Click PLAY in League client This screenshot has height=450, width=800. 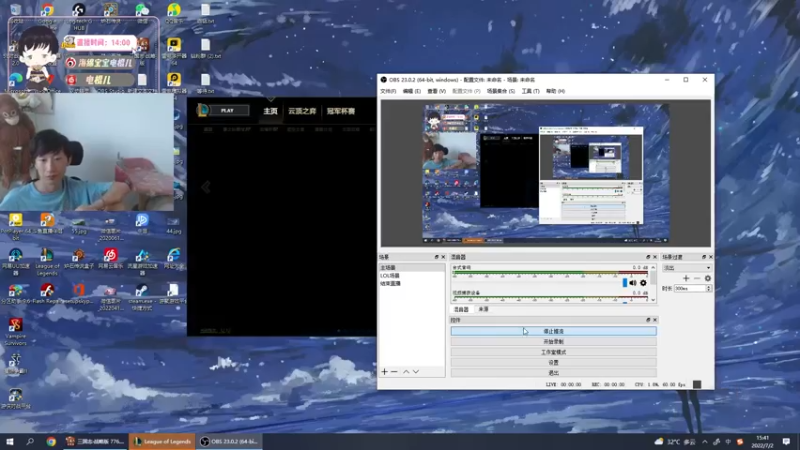coord(227,110)
